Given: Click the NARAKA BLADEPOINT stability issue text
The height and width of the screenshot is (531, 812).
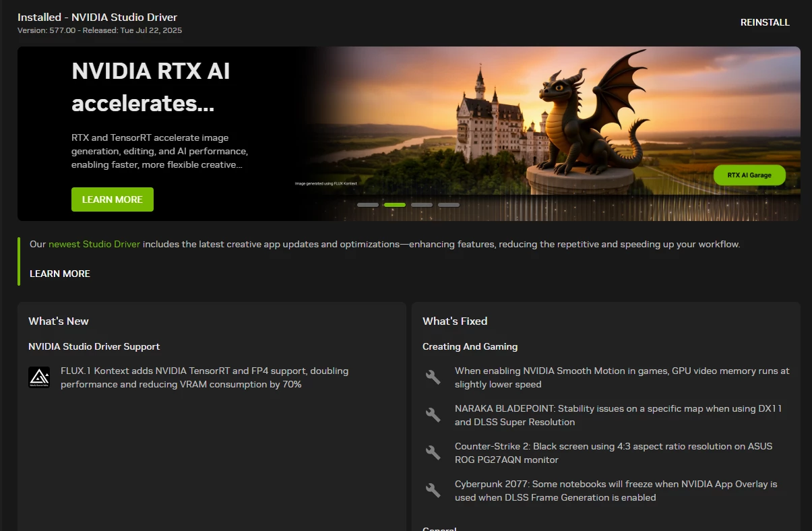Looking at the screenshot, I should pos(619,415).
